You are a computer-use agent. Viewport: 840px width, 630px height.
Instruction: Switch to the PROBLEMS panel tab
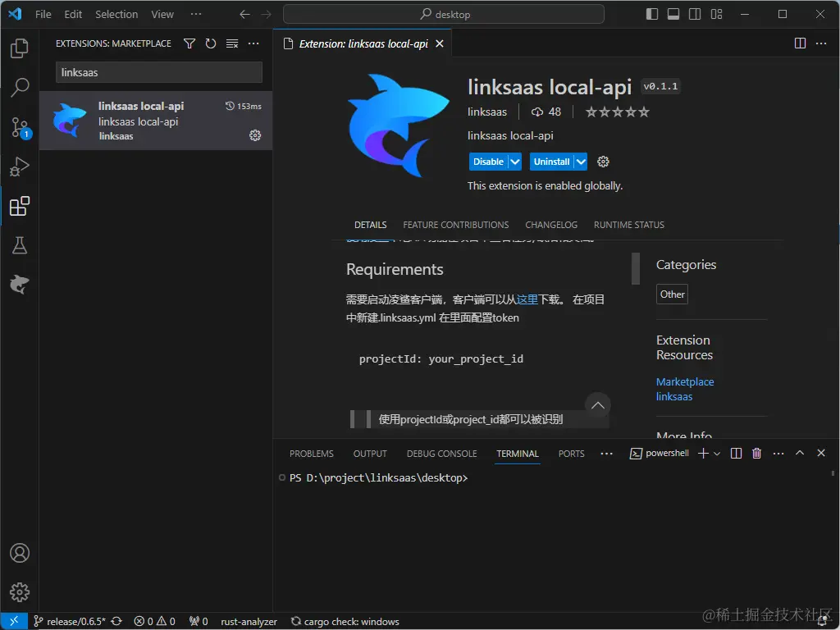[x=311, y=454]
